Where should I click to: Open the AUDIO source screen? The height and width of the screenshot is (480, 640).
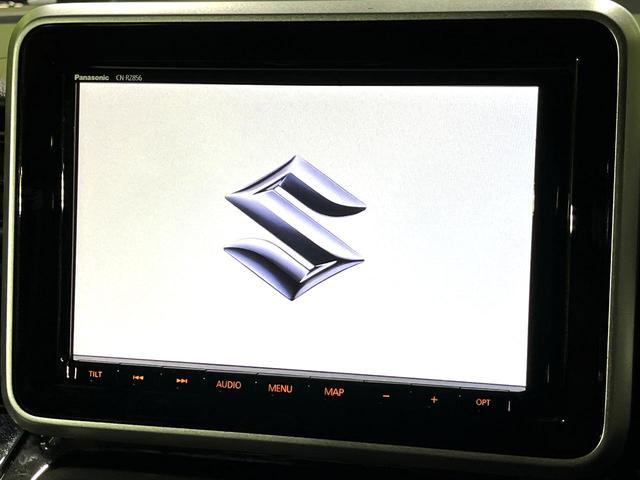point(228,385)
